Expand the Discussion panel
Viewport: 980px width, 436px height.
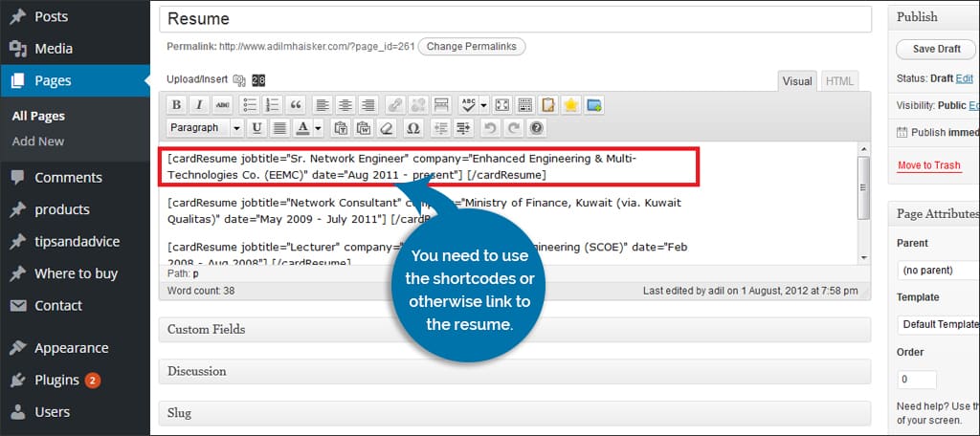pyautogui.click(x=515, y=371)
